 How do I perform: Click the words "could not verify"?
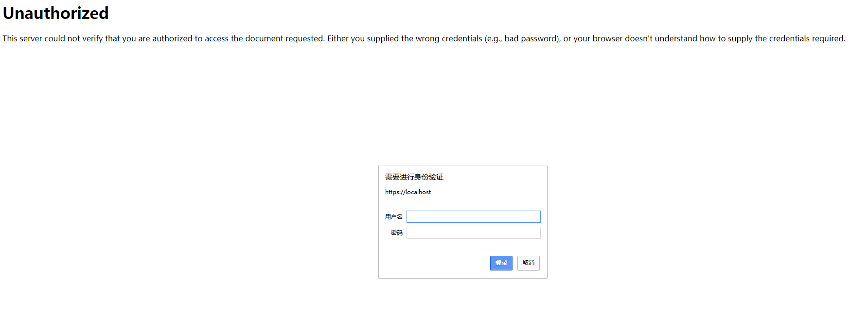coord(73,38)
